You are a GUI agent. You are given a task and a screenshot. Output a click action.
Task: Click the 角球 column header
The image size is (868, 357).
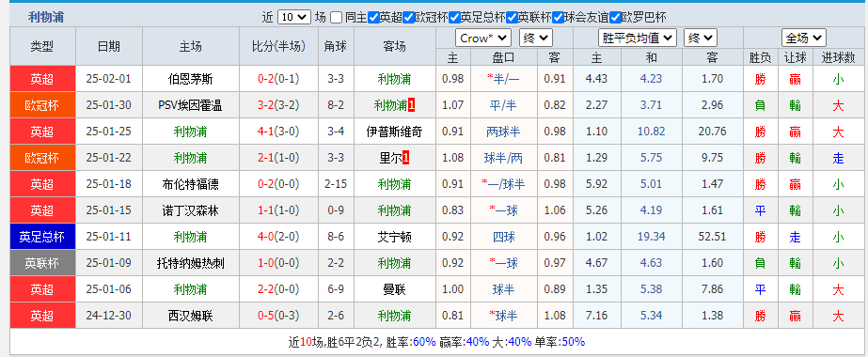336,46
